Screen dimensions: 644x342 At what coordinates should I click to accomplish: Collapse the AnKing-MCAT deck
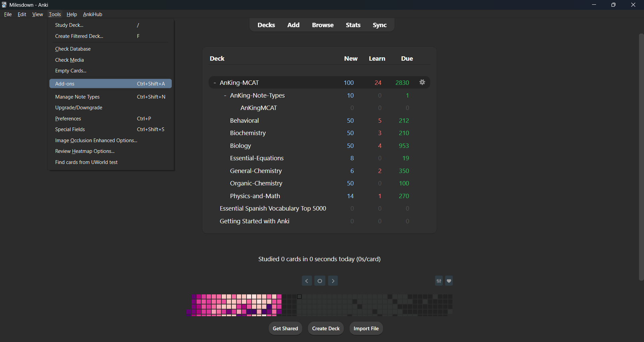tap(215, 83)
